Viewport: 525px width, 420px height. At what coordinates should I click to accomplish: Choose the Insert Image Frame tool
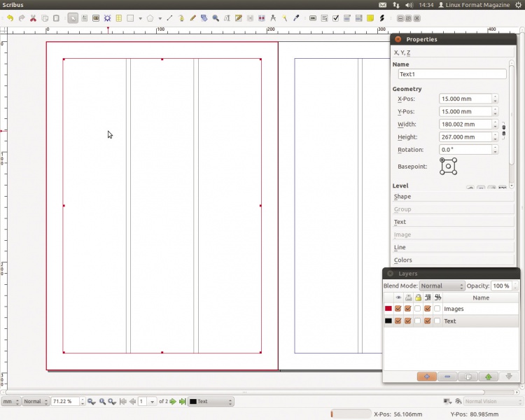(96, 18)
